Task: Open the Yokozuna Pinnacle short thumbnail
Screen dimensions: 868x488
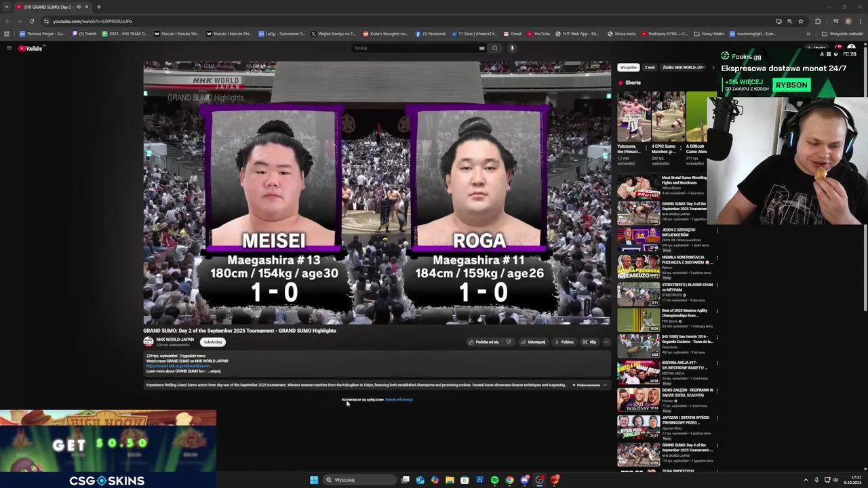Action: coord(634,117)
